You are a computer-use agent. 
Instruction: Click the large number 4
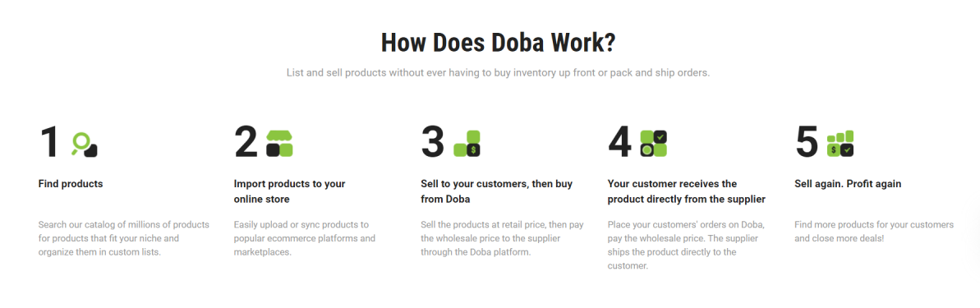[x=620, y=142]
